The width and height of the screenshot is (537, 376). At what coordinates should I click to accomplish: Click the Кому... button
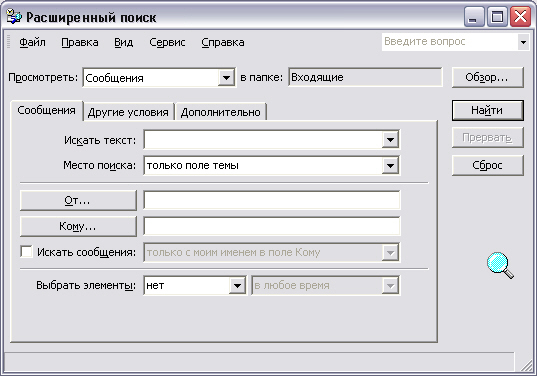coord(78,226)
